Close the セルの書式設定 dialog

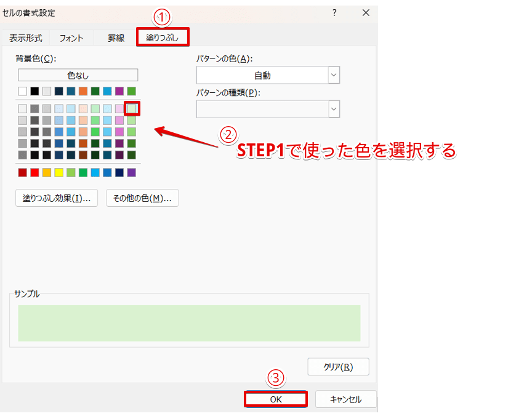point(366,13)
